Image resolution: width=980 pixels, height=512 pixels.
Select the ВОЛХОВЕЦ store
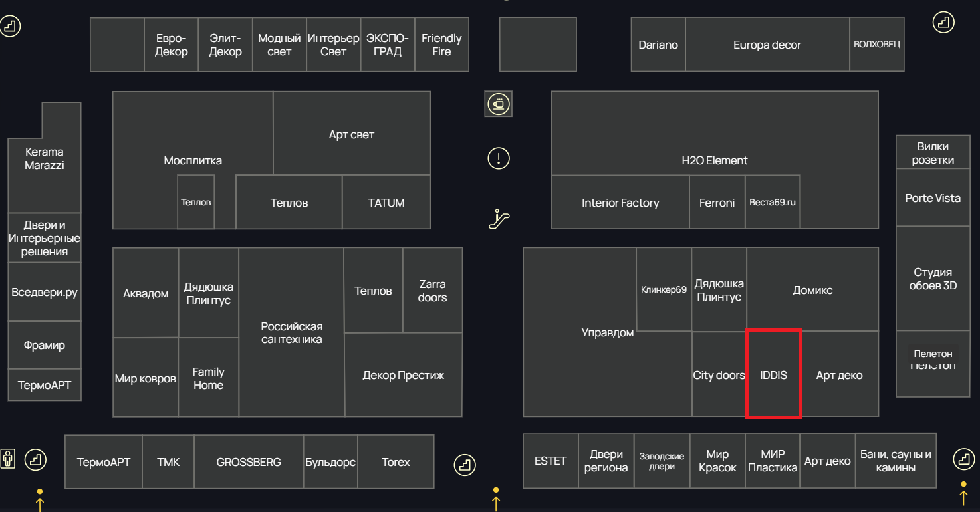[x=877, y=45]
